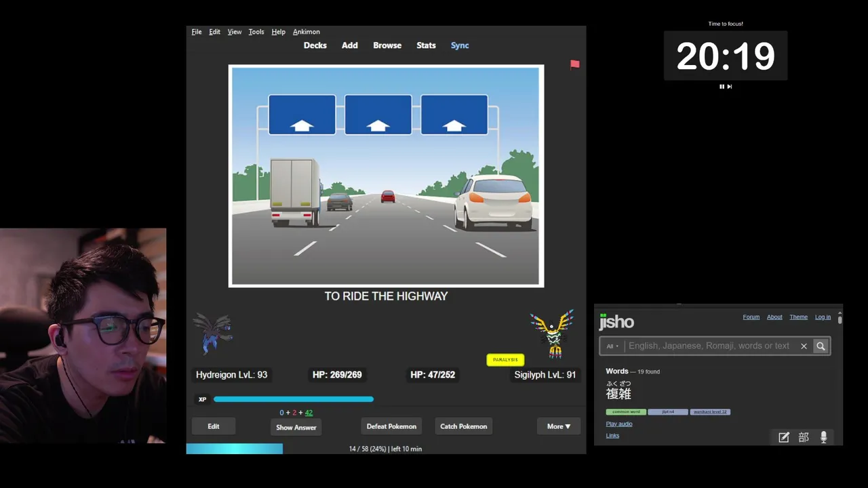Screen dimensions: 868x488
Task: Open the Ankimon menu
Action: [x=307, y=32]
